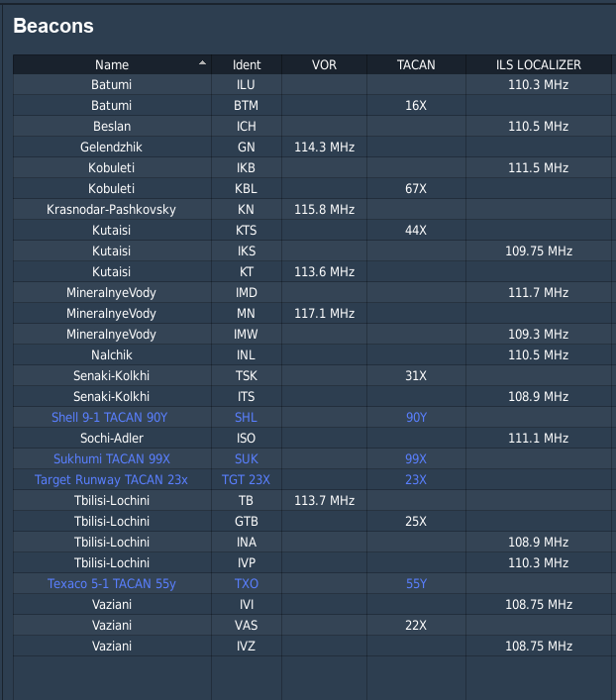
Task: Click the ILS LOCALIZER column header
Action: pyautogui.click(x=538, y=65)
